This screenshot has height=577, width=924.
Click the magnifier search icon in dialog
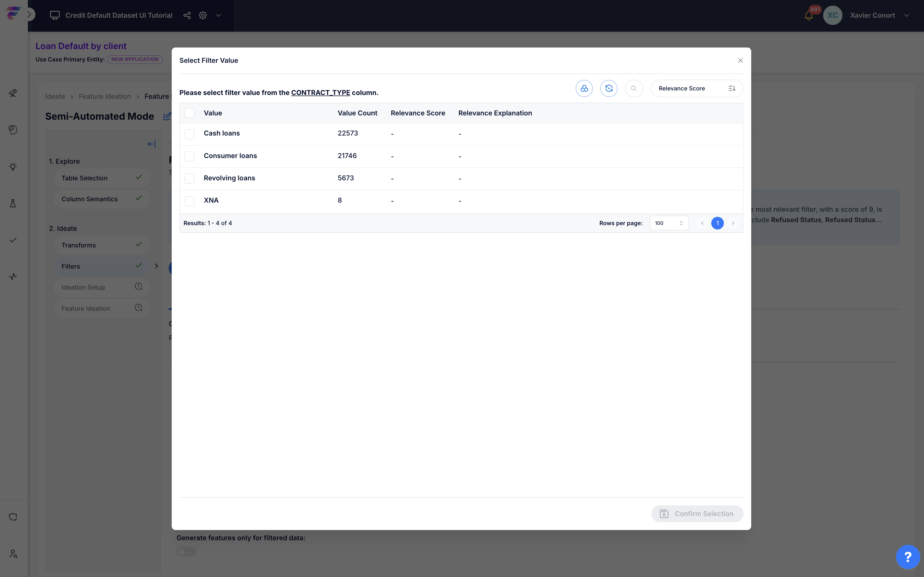tap(634, 89)
